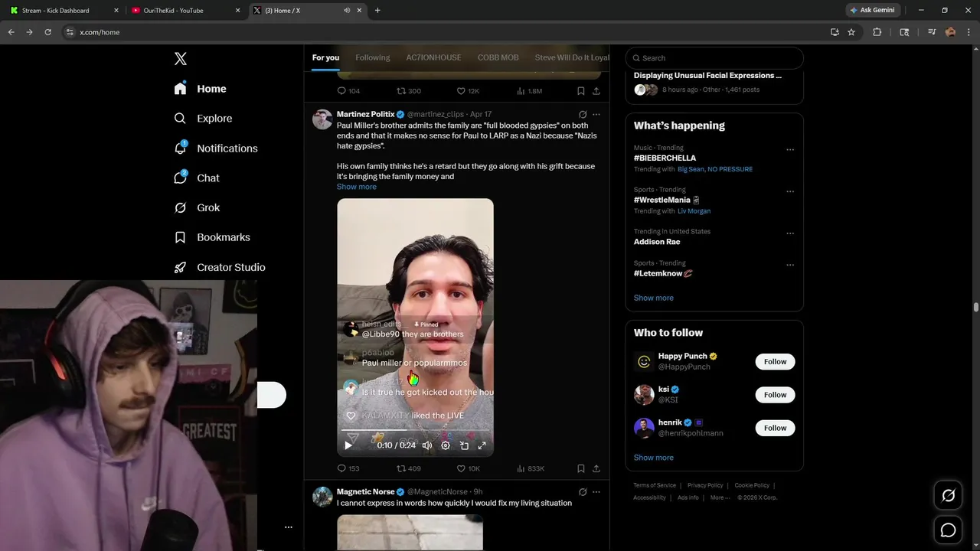Screen dimensions: 980x551
Task: Open Terms of Service link
Action: click(x=655, y=485)
